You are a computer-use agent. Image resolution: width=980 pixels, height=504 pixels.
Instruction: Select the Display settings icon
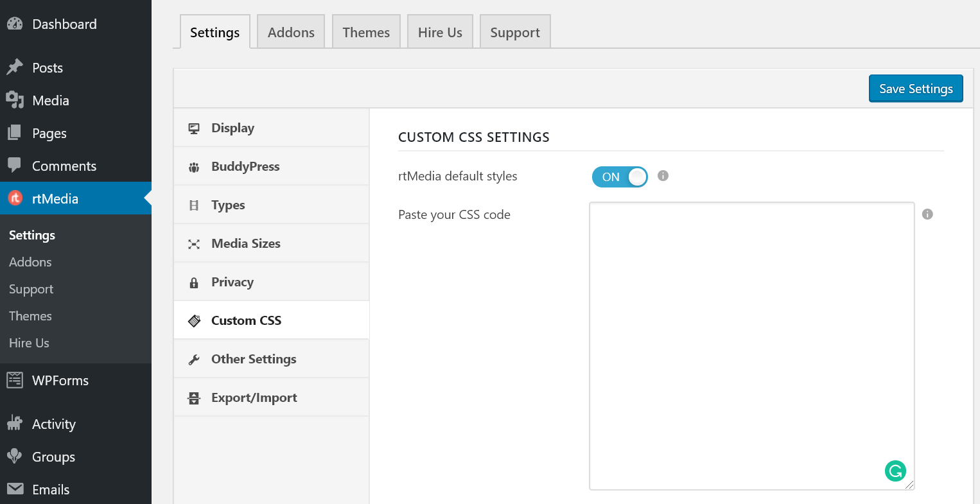point(193,128)
